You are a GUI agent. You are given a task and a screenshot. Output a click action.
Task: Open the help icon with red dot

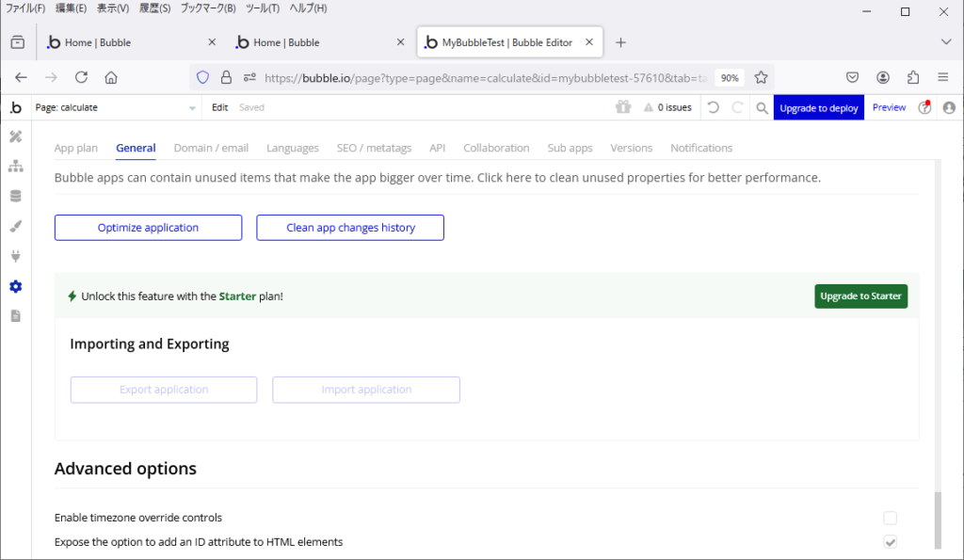tap(924, 107)
